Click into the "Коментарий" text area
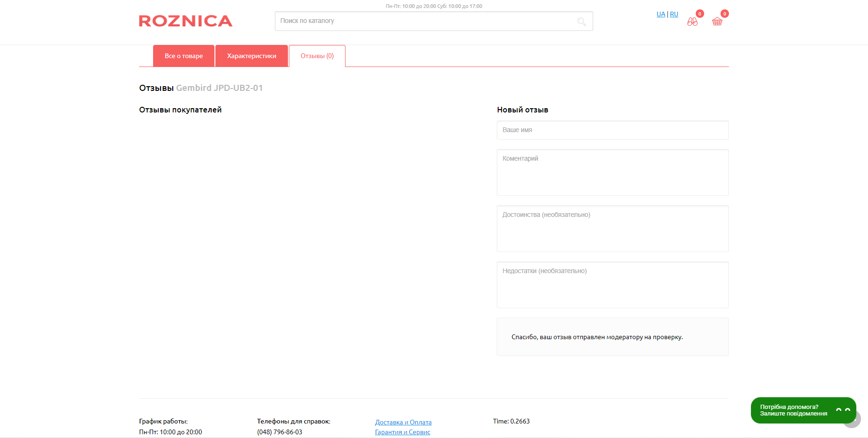 click(x=612, y=172)
